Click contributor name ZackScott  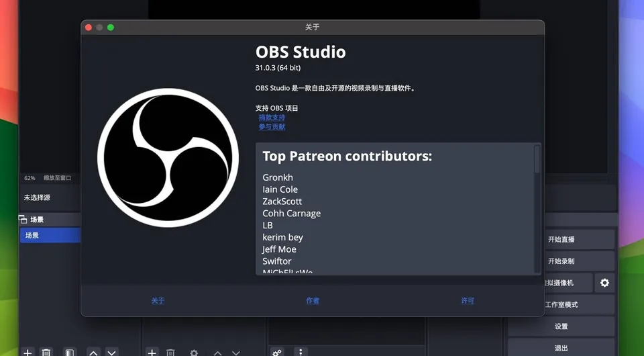(x=282, y=202)
